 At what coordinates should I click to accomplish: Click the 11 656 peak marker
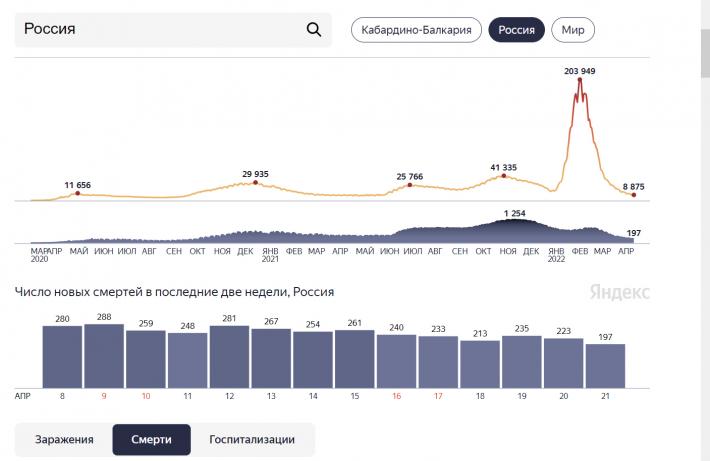tap(78, 193)
